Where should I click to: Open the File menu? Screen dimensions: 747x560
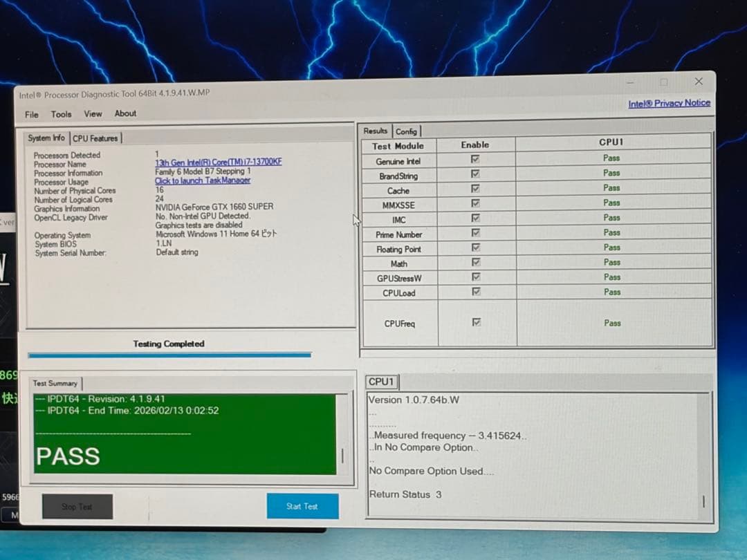pos(31,114)
